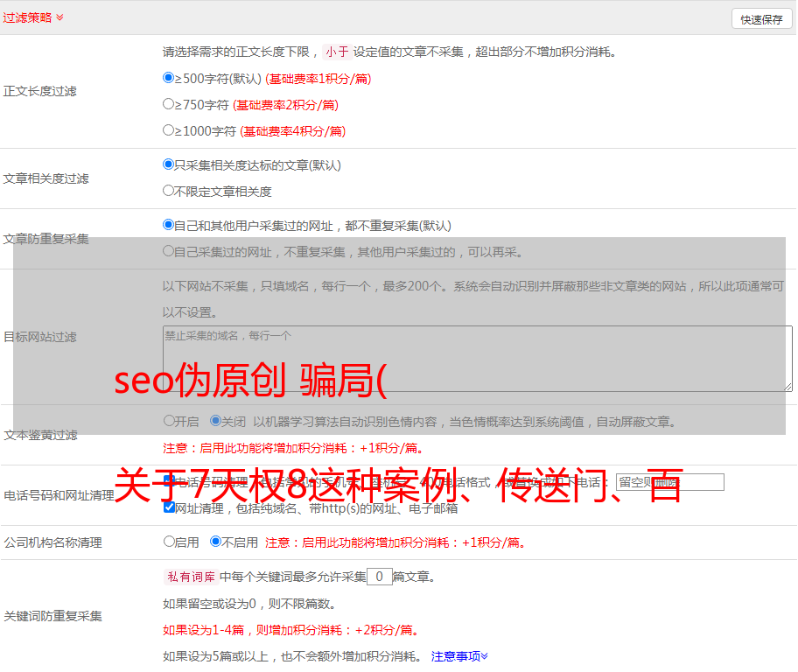Click the 文章相关度过滤 label
The height and width of the screenshot is (672, 798).
pyautogui.click(x=45, y=178)
